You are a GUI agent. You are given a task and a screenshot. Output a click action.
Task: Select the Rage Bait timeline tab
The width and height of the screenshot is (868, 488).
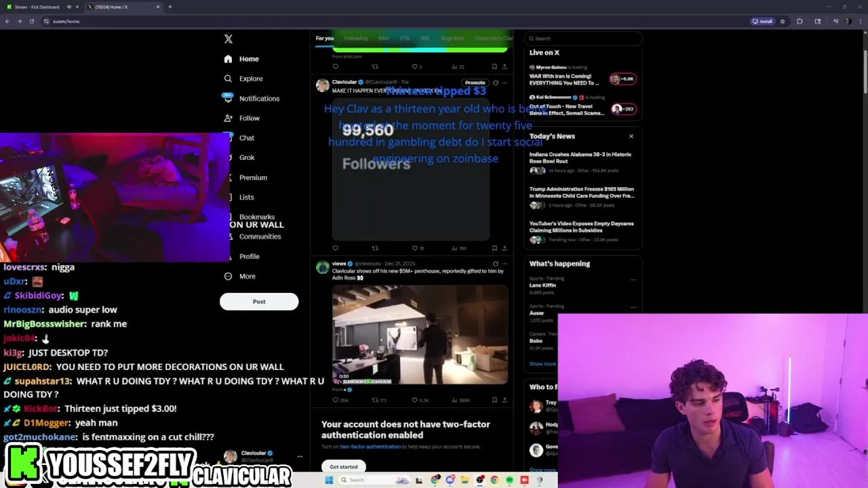[452, 38]
